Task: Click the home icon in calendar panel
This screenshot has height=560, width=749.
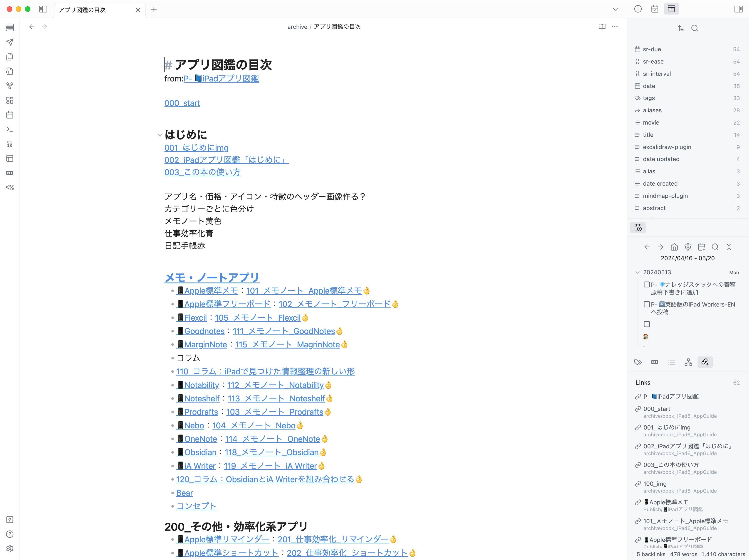Action: 674,247
